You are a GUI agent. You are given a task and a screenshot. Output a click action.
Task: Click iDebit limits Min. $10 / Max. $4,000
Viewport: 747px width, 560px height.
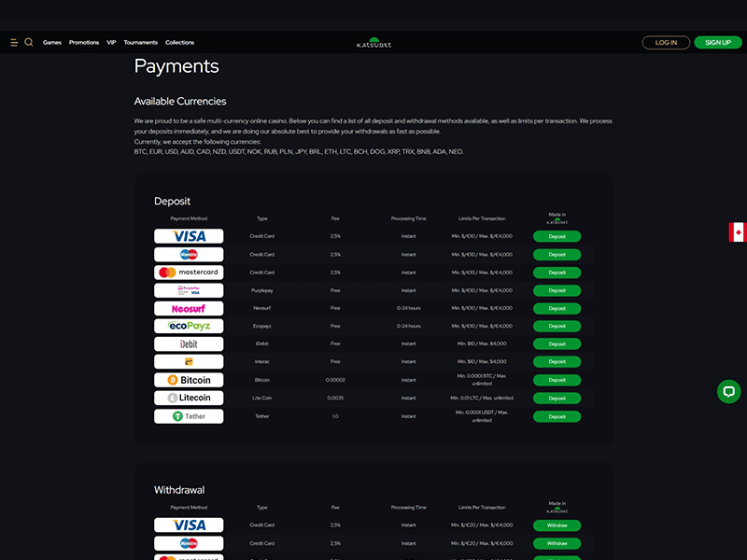482,343
